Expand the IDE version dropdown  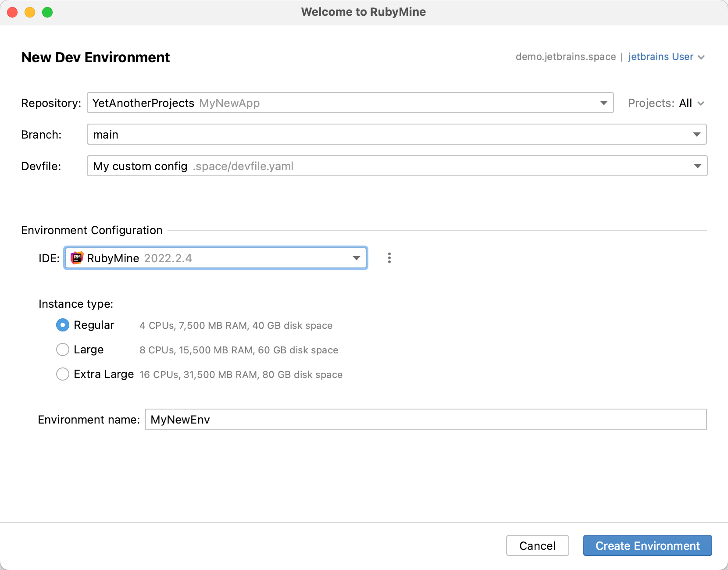(x=356, y=258)
